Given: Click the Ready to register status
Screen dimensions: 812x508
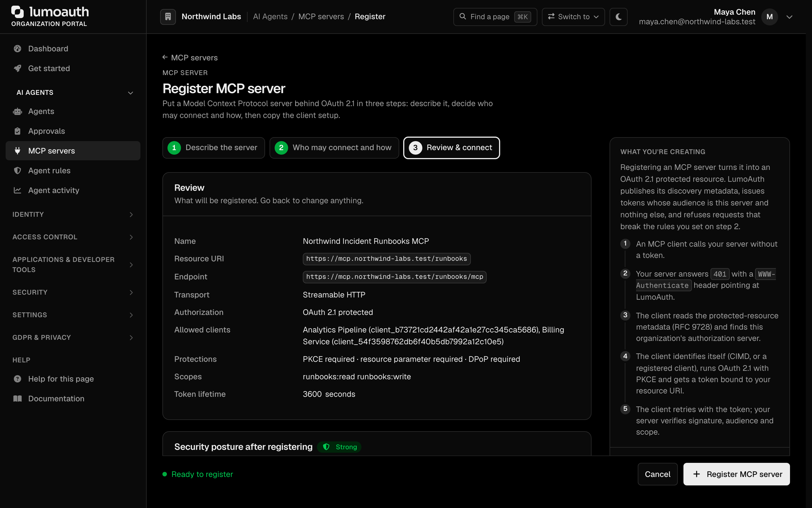Looking at the screenshot, I should click(x=198, y=474).
